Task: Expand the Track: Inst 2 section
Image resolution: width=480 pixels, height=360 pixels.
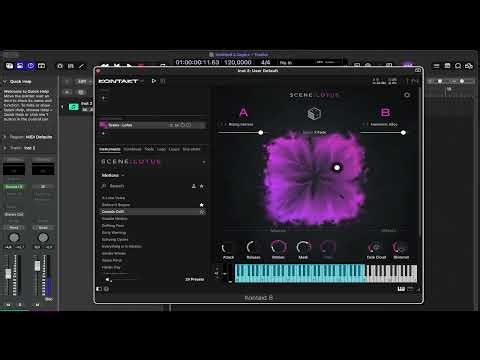Action: 5,148
